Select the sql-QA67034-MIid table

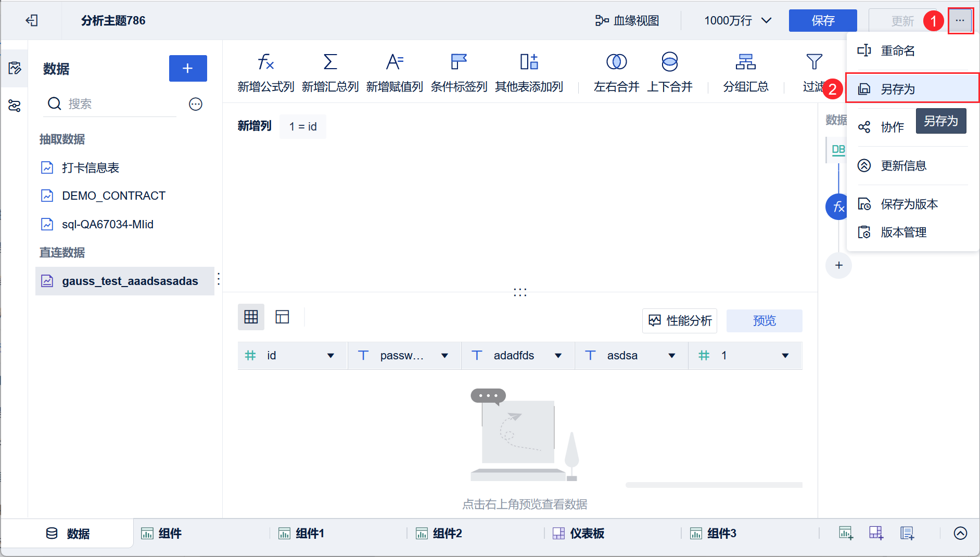[x=125, y=224]
